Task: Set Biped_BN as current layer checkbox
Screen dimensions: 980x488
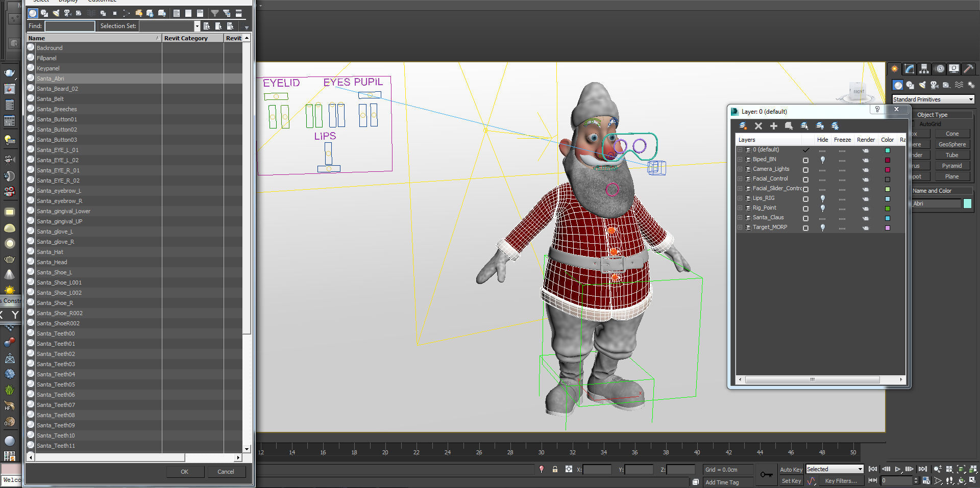Action: click(x=806, y=160)
